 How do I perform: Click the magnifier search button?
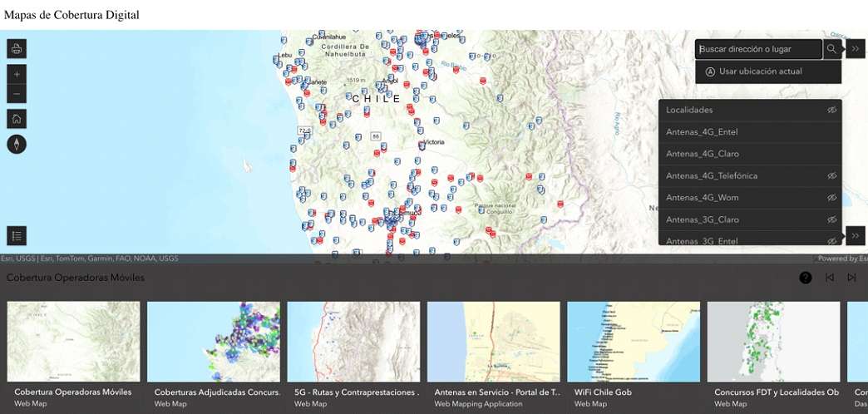coord(832,49)
